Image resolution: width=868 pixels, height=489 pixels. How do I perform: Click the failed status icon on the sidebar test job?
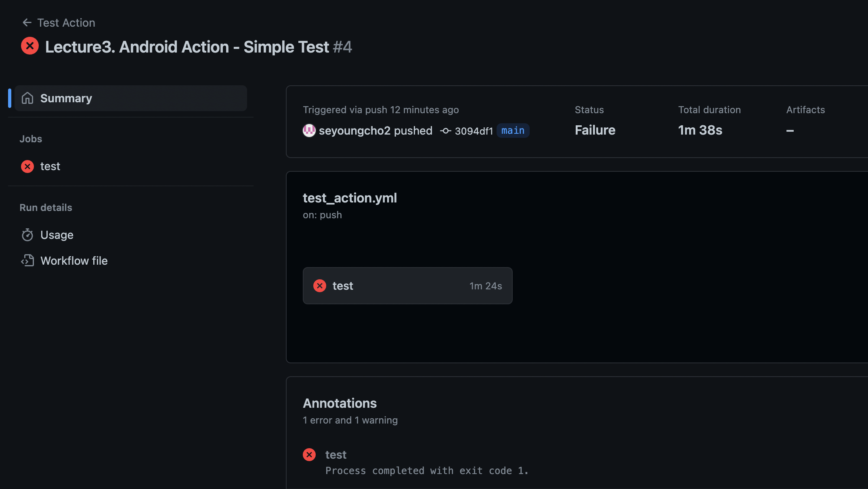pyautogui.click(x=27, y=167)
